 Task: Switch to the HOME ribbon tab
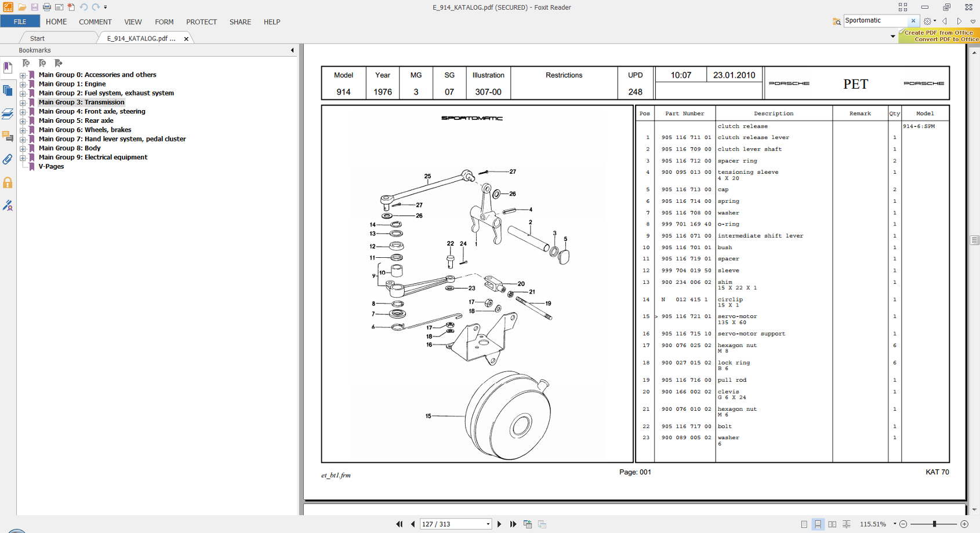(56, 22)
